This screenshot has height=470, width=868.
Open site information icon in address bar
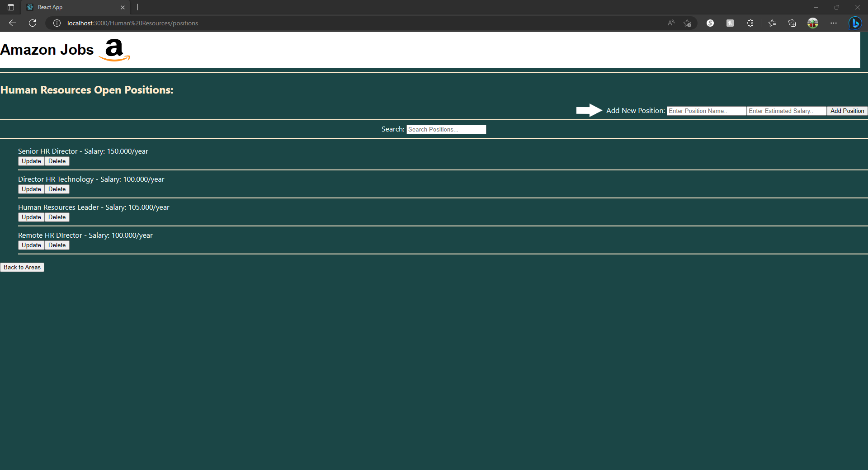57,23
